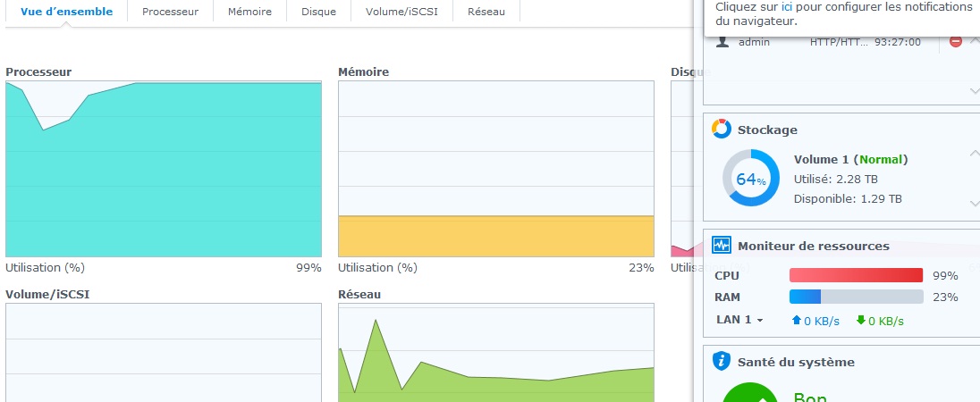This screenshot has width=980, height=402.
Task: Click the blue upload arrow icon
Action: [x=796, y=320]
